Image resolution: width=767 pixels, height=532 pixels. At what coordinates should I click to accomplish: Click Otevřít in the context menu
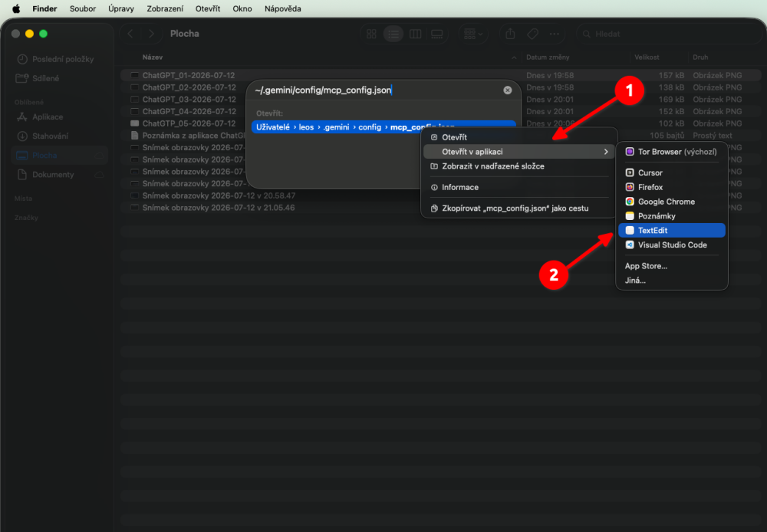pyautogui.click(x=518, y=137)
